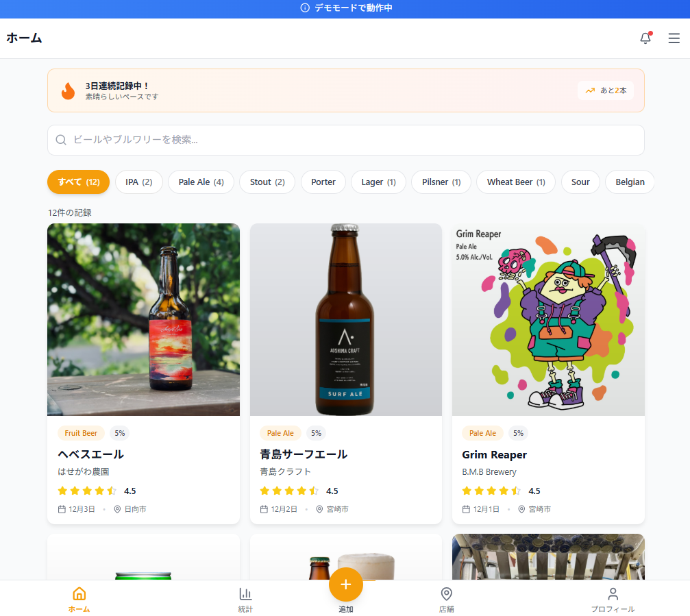Image resolution: width=690 pixels, height=616 pixels.
Task: Open the Grim Reaper label artwork
Action: coord(548,319)
